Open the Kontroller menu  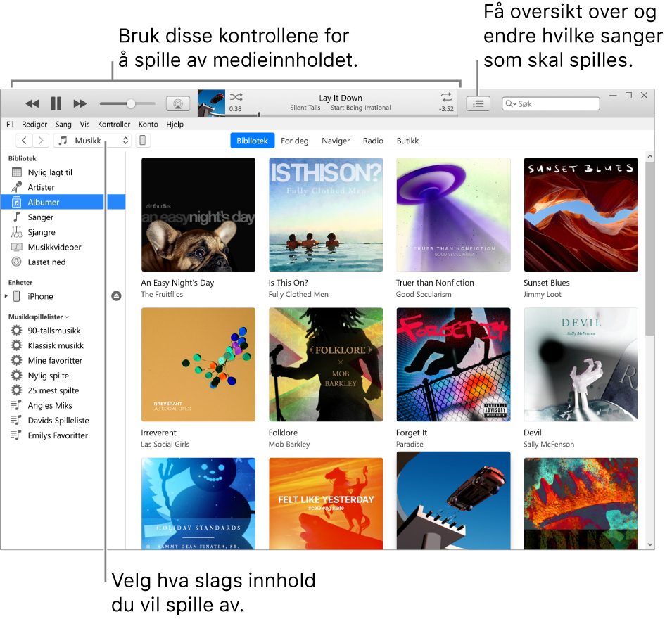(x=114, y=125)
